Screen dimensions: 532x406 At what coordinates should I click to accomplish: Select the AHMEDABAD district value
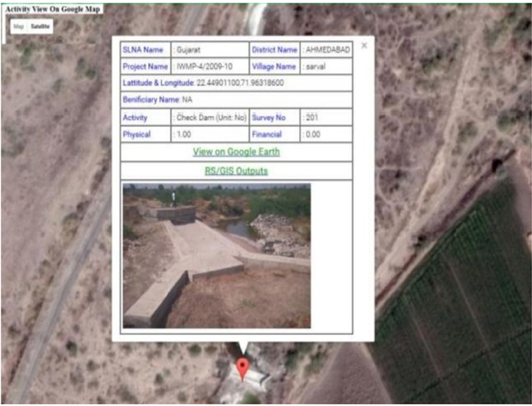point(327,49)
